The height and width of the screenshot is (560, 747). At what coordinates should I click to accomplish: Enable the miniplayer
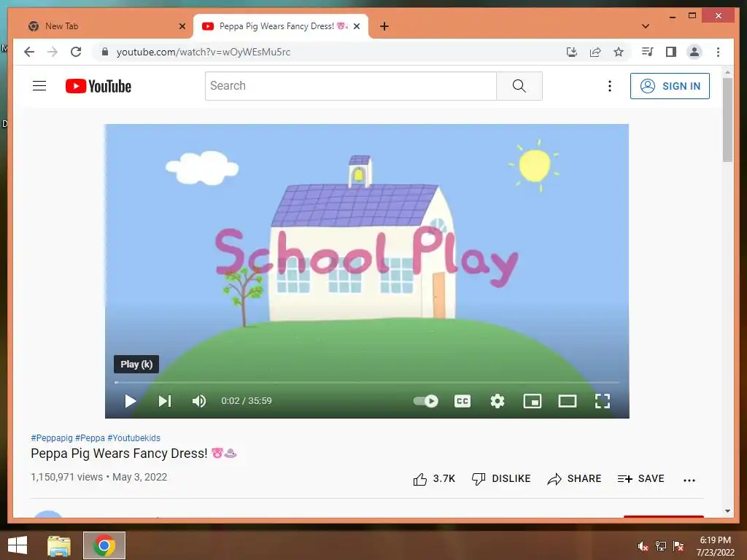[532, 401]
